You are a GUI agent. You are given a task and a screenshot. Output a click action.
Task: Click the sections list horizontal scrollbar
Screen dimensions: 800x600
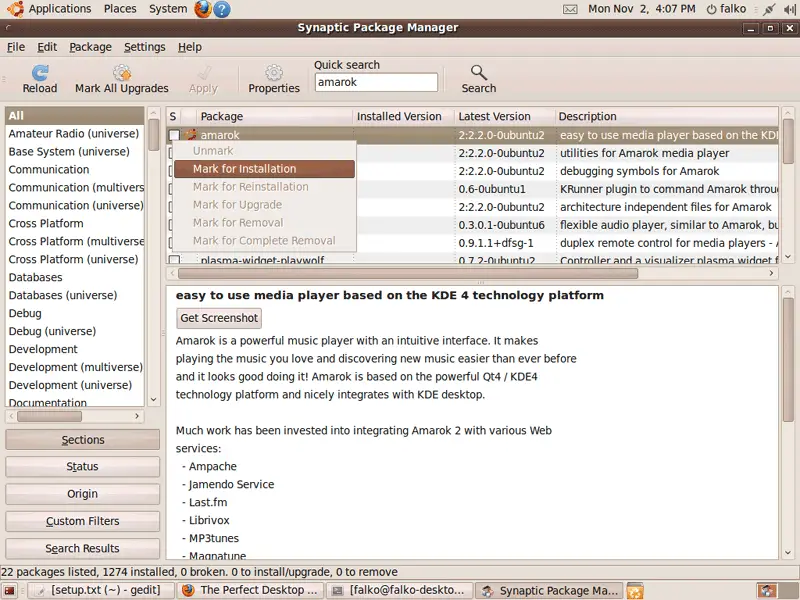pos(49,416)
